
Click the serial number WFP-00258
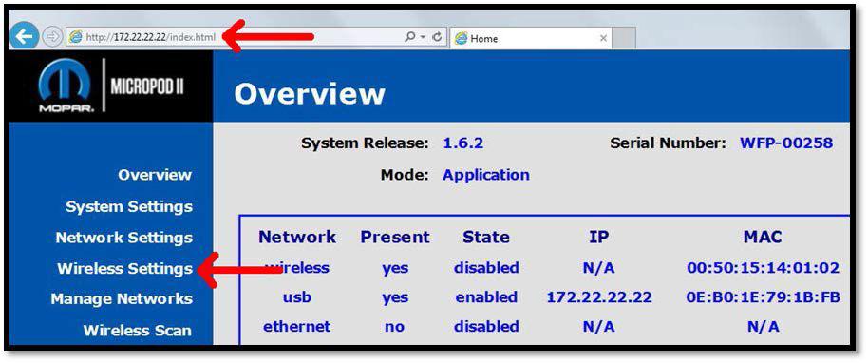786,143
